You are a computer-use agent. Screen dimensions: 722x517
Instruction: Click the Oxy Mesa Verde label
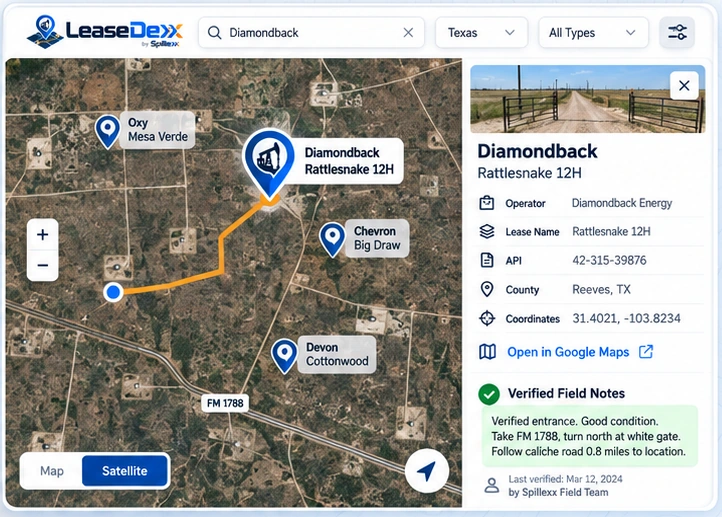157,130
